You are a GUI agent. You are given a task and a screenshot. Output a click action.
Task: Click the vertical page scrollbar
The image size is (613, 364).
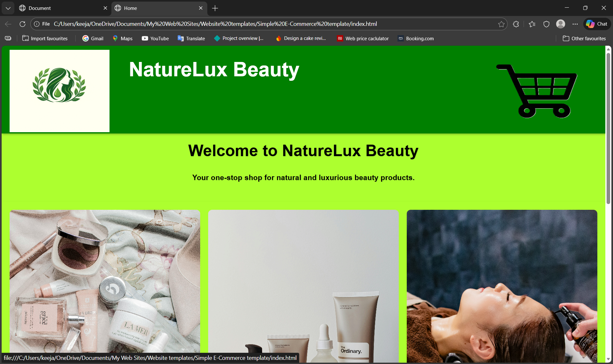(608, 128)
